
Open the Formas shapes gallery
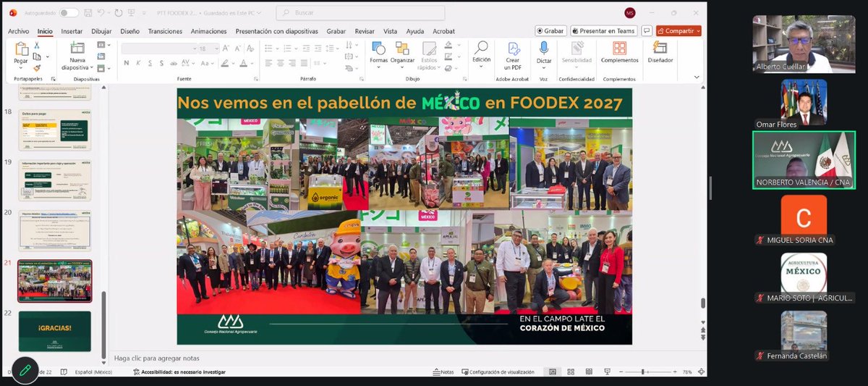click(378, 54)
